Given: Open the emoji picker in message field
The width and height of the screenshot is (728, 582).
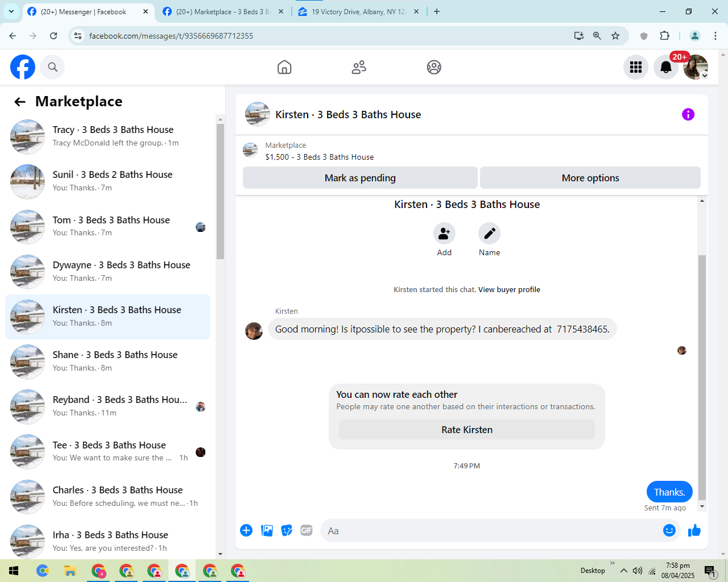Looking at the screenshot, I should (669, 530).
